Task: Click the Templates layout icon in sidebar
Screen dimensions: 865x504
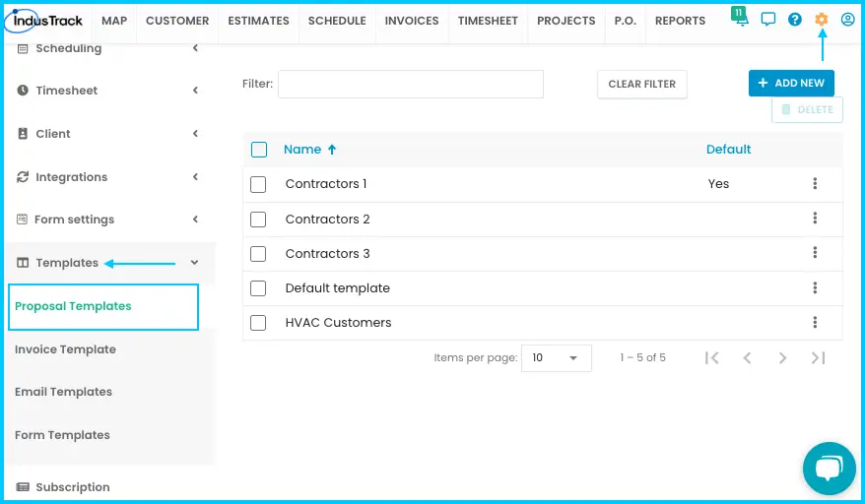Action: (23, 263)
